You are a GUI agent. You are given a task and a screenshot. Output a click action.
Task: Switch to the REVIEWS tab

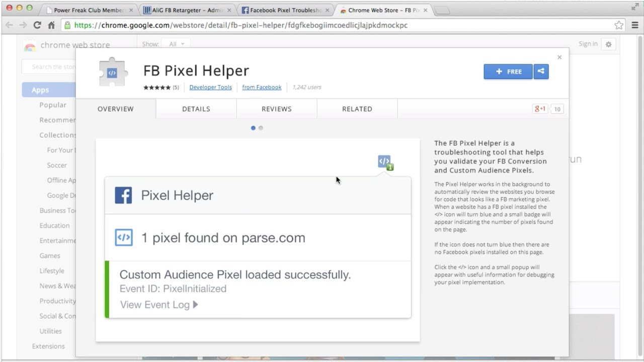point(277,109)
